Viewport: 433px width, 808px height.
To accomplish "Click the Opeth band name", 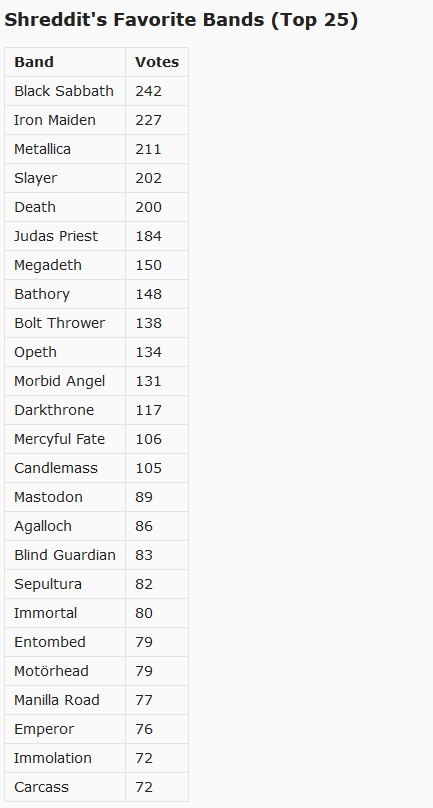I will click(x=35, y=352).
